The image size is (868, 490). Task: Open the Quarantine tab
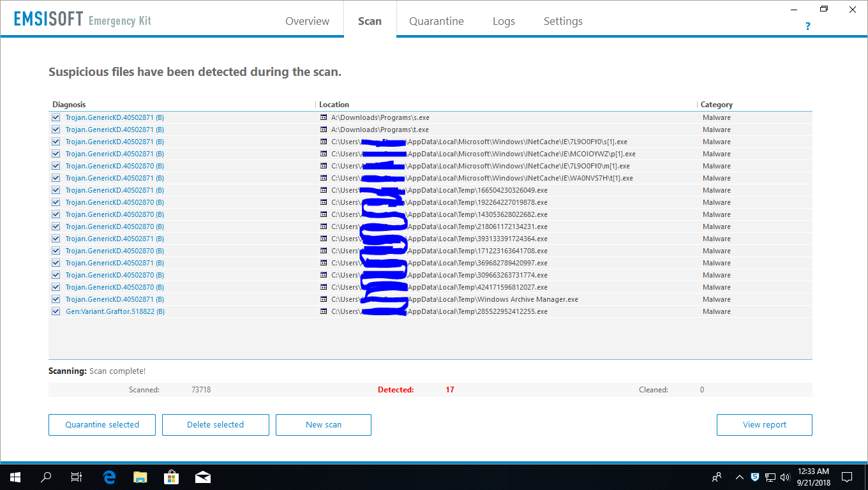[x=437, y=21]
